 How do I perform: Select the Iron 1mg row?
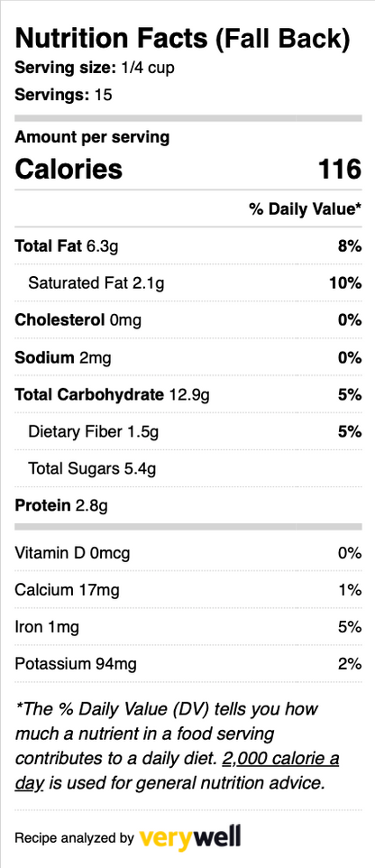click(188, 627)
